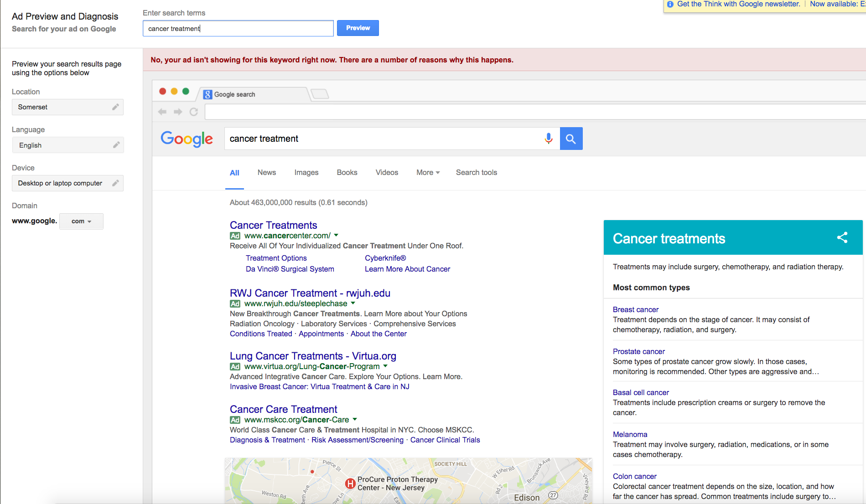Click the Treatment Options sitelink

[276, 258]
